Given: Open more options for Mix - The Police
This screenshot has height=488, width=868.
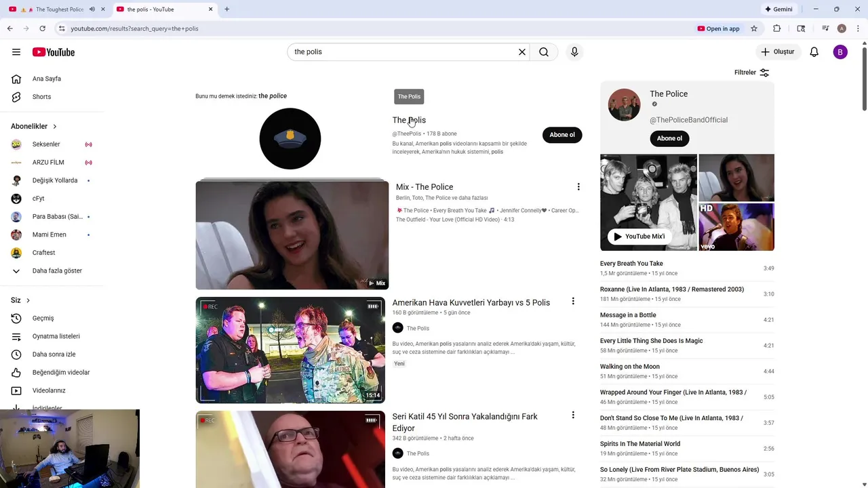Looking at the screenshot, I should 578,187.
